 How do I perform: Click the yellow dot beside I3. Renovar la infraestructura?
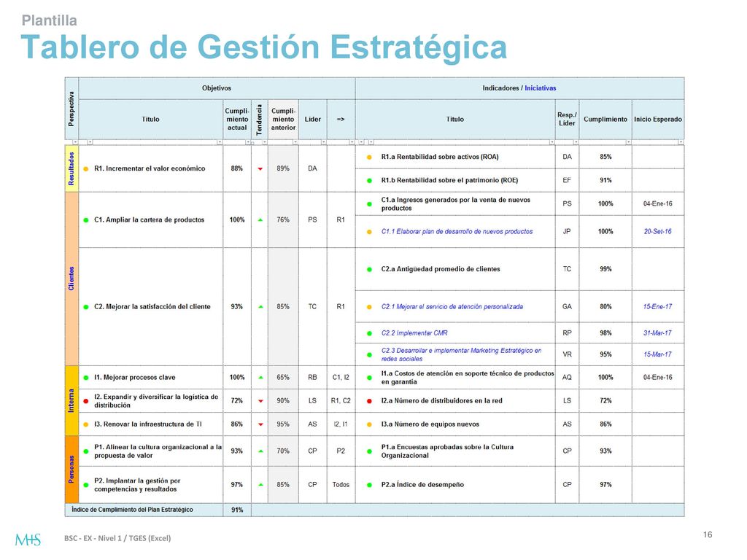[86, 424]
